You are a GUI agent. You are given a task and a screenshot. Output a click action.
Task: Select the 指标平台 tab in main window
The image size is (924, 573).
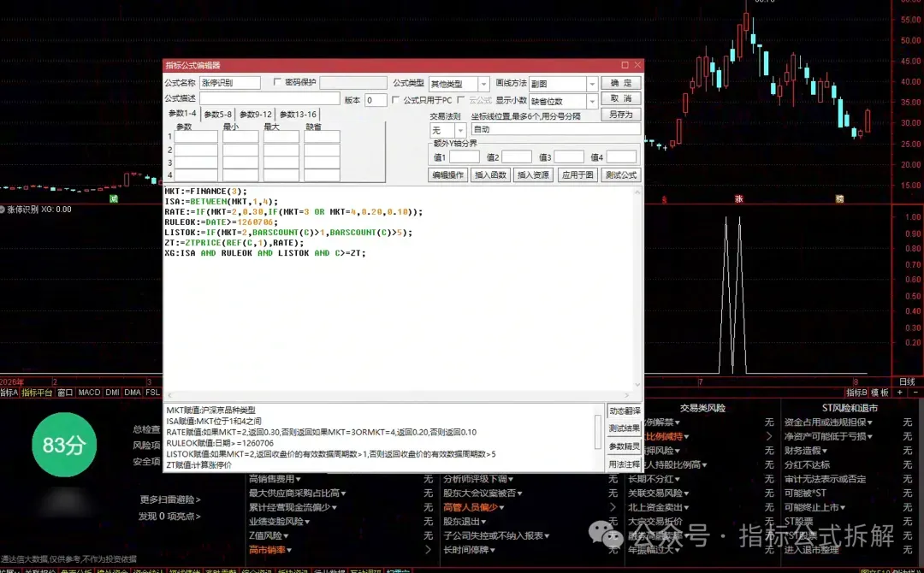coord(37,393)
